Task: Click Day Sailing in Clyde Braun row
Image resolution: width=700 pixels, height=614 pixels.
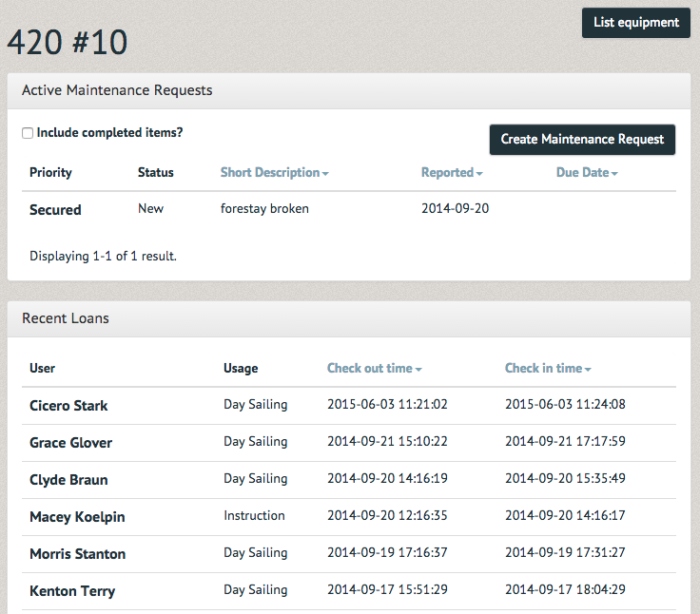Action: coord(255,478)
